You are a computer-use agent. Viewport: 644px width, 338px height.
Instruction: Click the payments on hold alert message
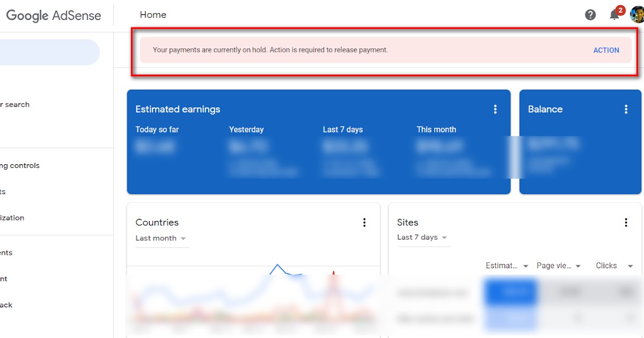[x=270, y=50]
